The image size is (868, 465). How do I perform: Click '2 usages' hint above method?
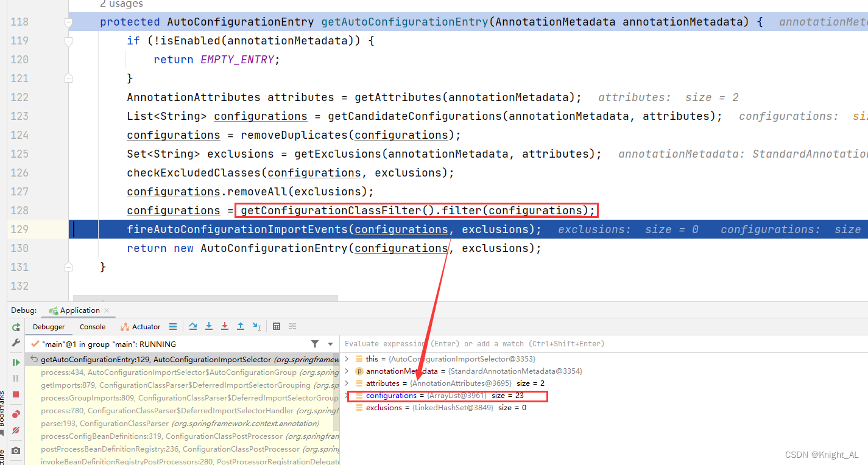[121, 4]
